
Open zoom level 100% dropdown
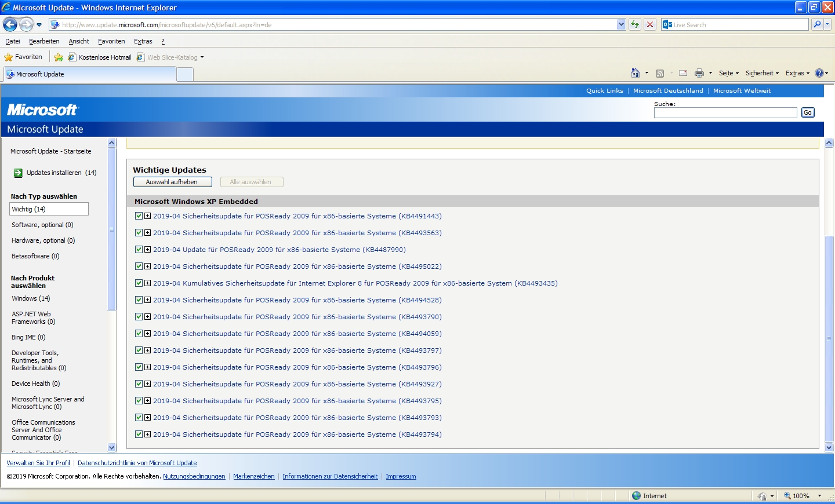[x=819, y=496]
